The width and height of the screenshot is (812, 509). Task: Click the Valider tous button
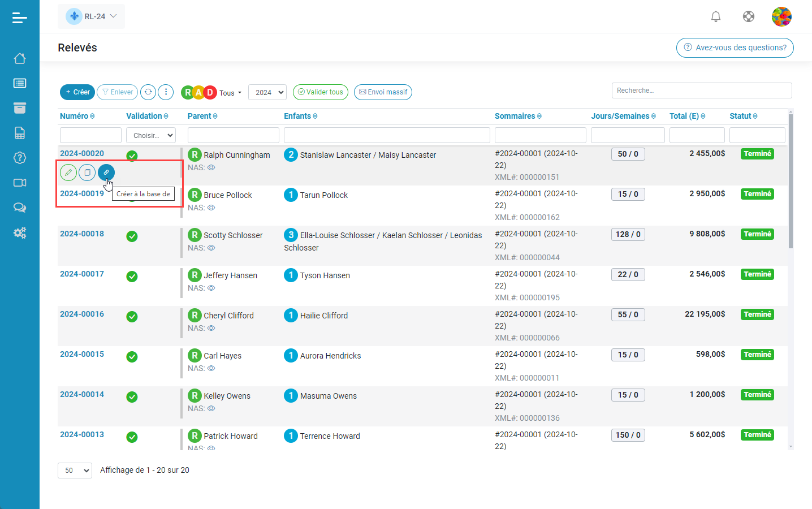coord(320,92)
